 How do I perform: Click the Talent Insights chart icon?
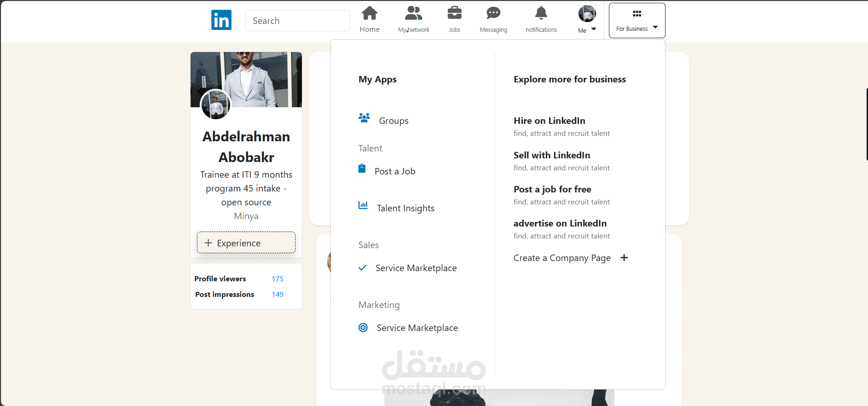coord(363,205)
